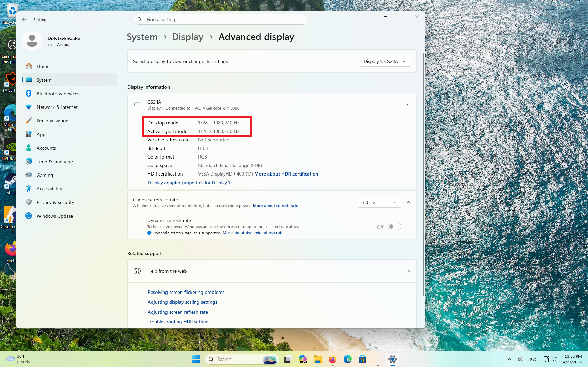Go to Gaming settings
The height and width of the screenshot is (367, 588).
coord(69,175)
